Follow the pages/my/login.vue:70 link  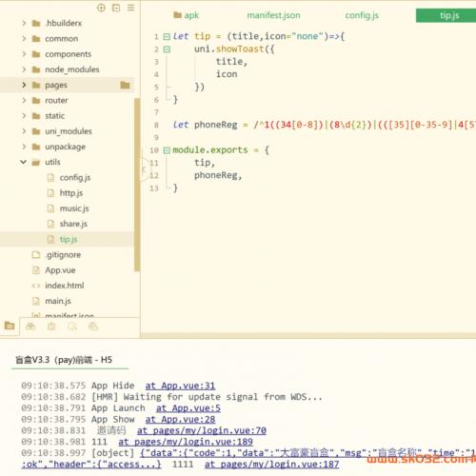(202, 430)
